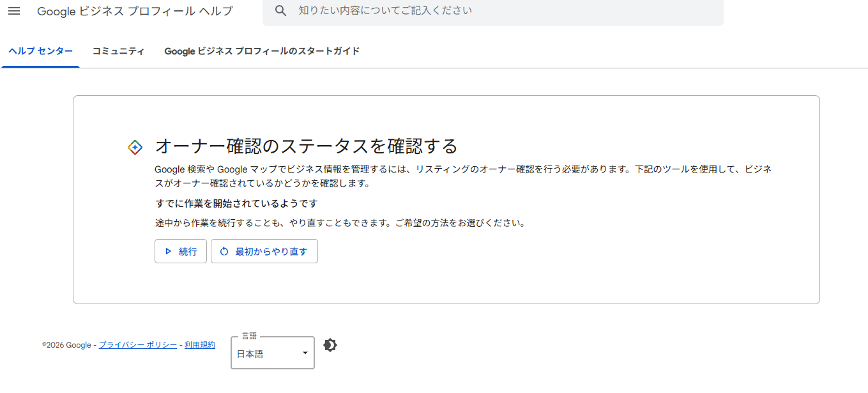868x393 pixels.
Task: Toggle dark mode brightness icon
Action: [x=330, y=345]
